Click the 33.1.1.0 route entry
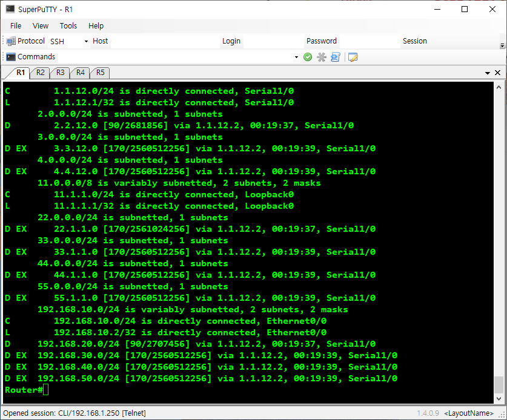The height and width of the screenshot is (420, 507). point(190,252)
